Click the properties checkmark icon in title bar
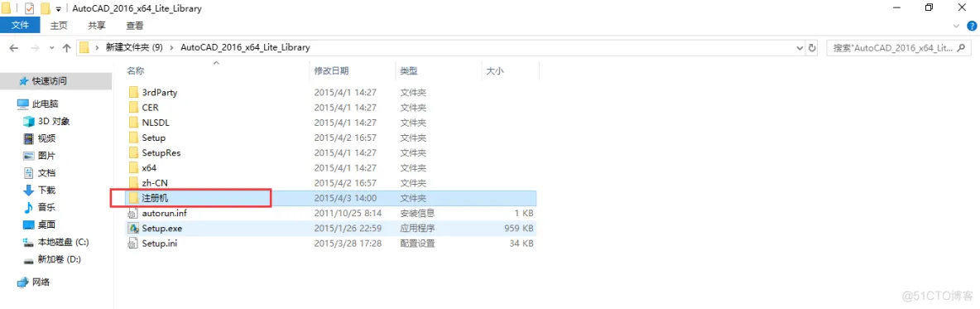This screenshot has width=980, height=309. point(29,9)
